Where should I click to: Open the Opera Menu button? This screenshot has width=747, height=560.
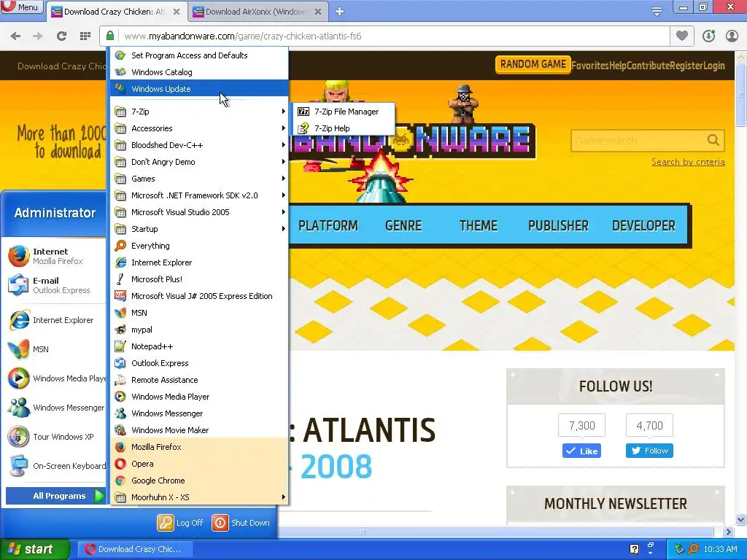(x=22, y=7)
